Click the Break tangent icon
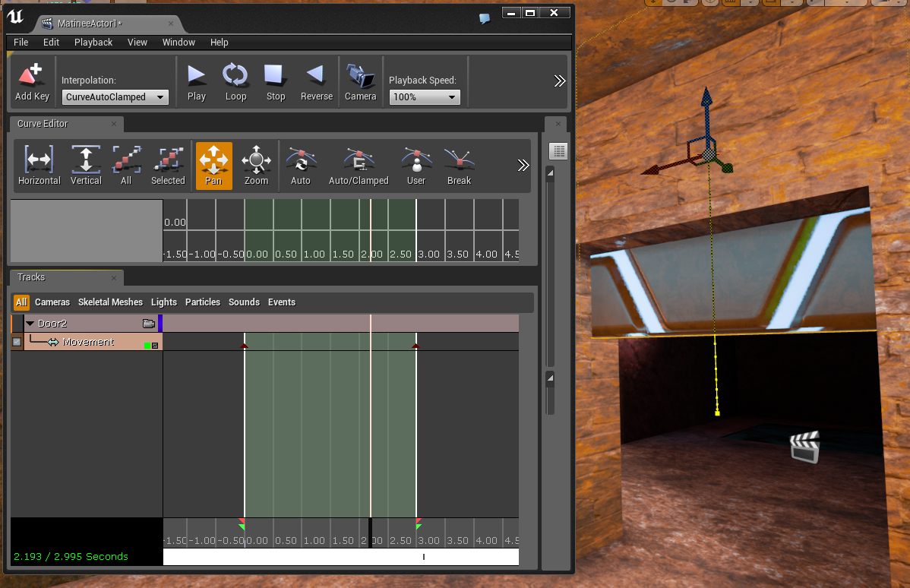Image resolution: width=910 pixels, height=588 pixels. (459, 160)
